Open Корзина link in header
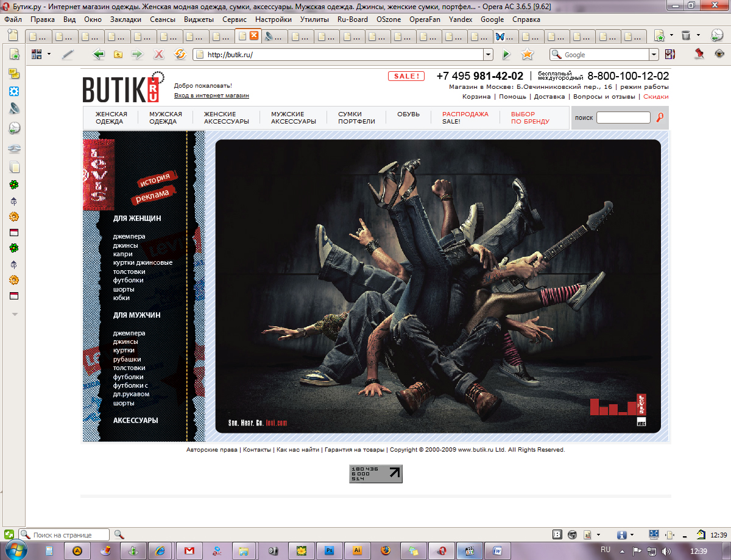The width and height of the screenshot is (731, 560). coord(476,96)
